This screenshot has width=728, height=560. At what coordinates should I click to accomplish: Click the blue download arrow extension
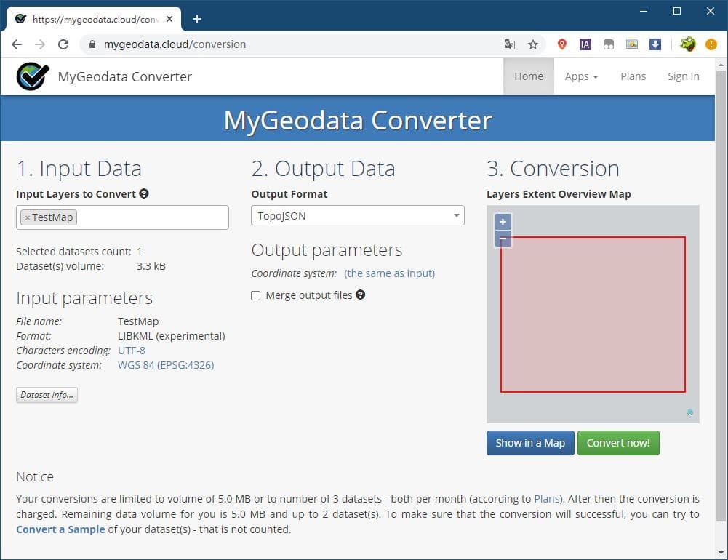(655, 44)
